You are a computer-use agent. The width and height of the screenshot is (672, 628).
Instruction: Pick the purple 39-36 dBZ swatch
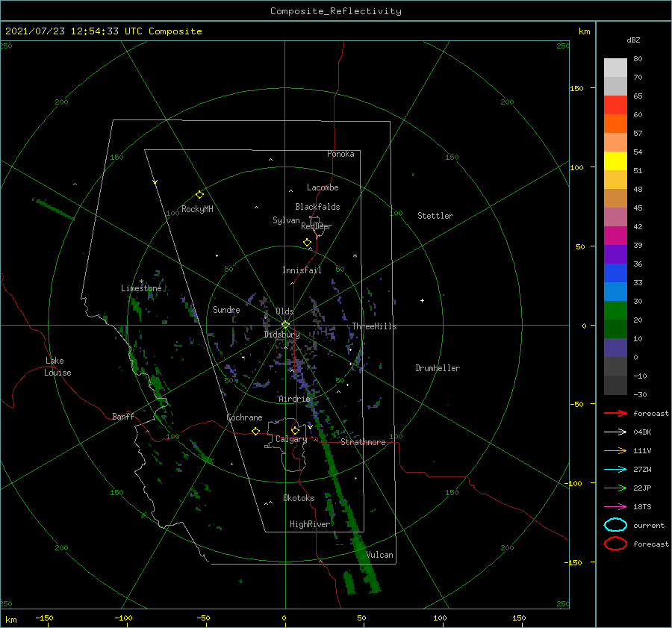coord(615,255)
